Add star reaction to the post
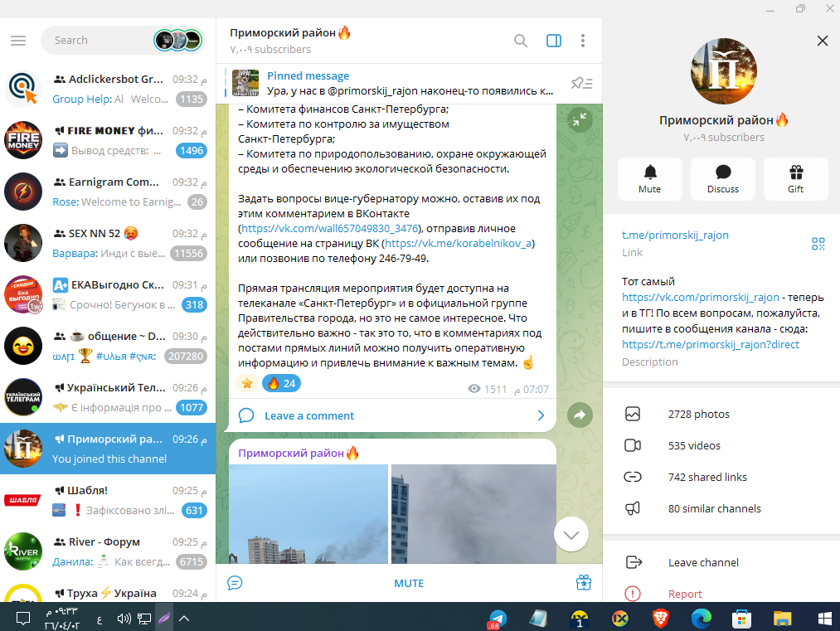Image resolution: width=840 pixels, height=631 pixels. (x=247, y=384)
